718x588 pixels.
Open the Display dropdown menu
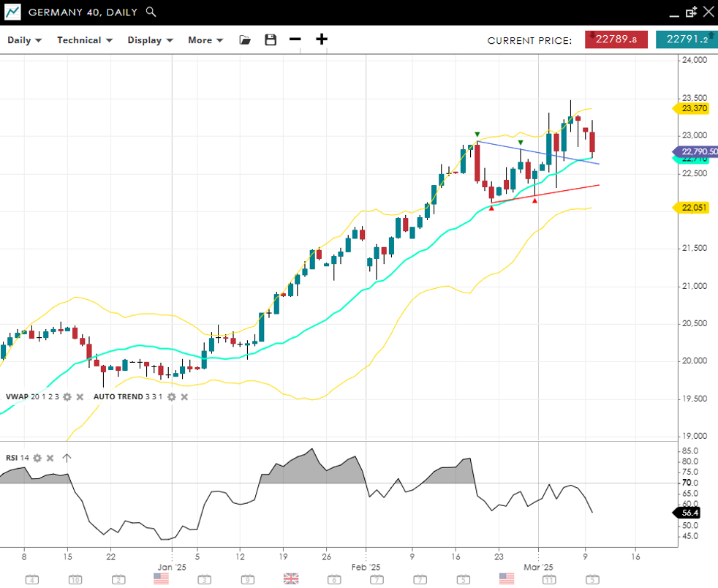point(150,40)
